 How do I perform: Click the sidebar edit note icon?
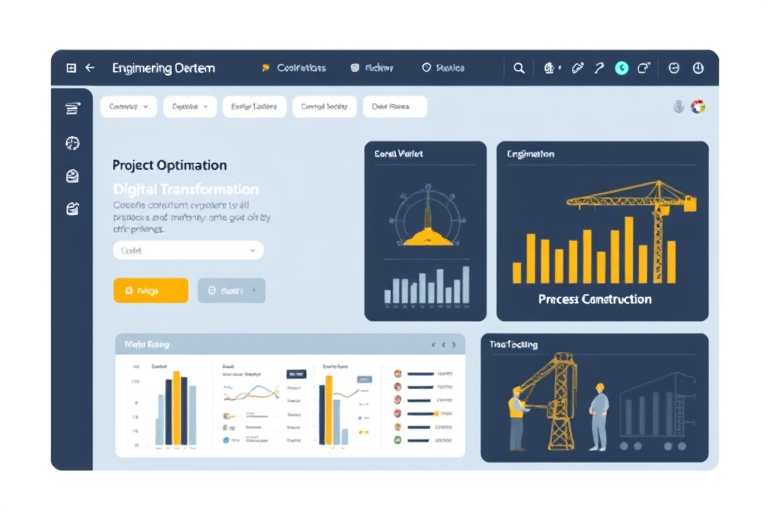(x=72, y=209)
